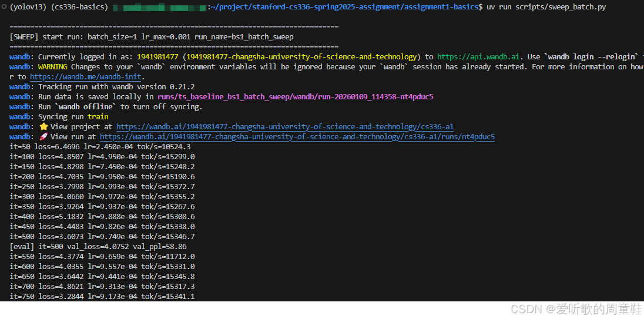This screenshot has width=644, height=319.
Task: Open the cs336-a1 project URL
Action: pos(284,127)
